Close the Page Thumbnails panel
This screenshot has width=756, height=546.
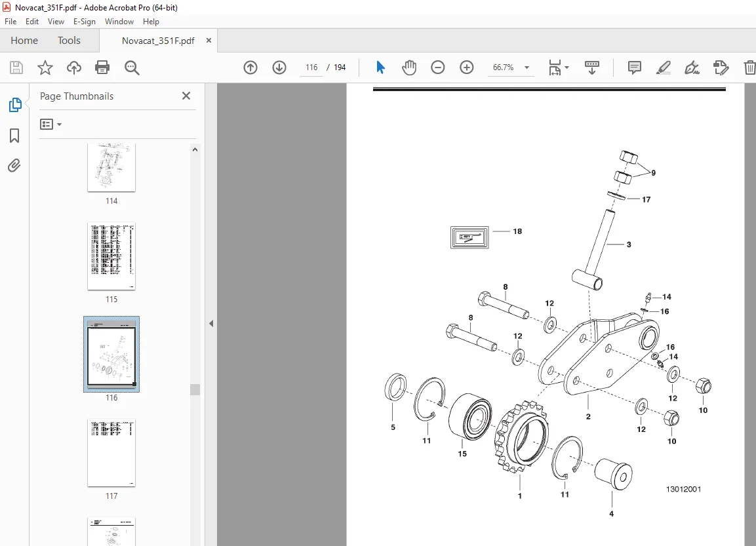pos(186,96)
